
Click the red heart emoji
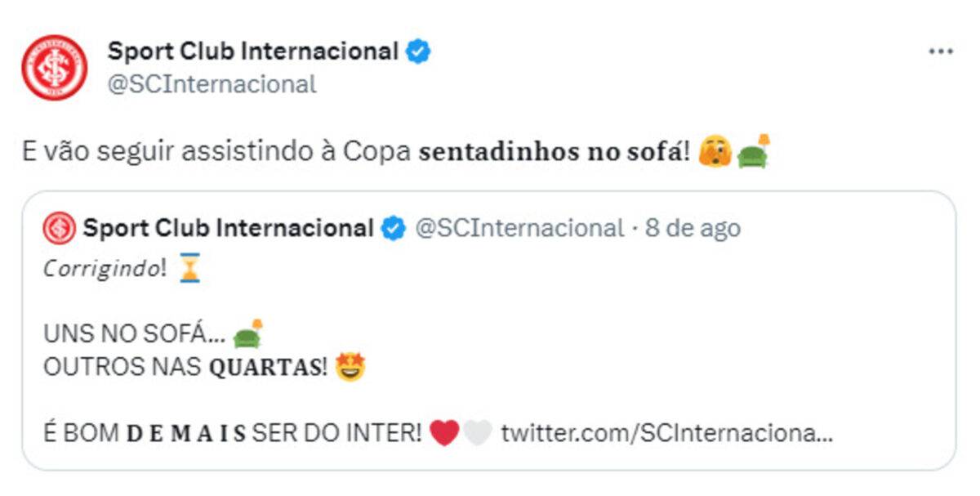tap(443, 432)
